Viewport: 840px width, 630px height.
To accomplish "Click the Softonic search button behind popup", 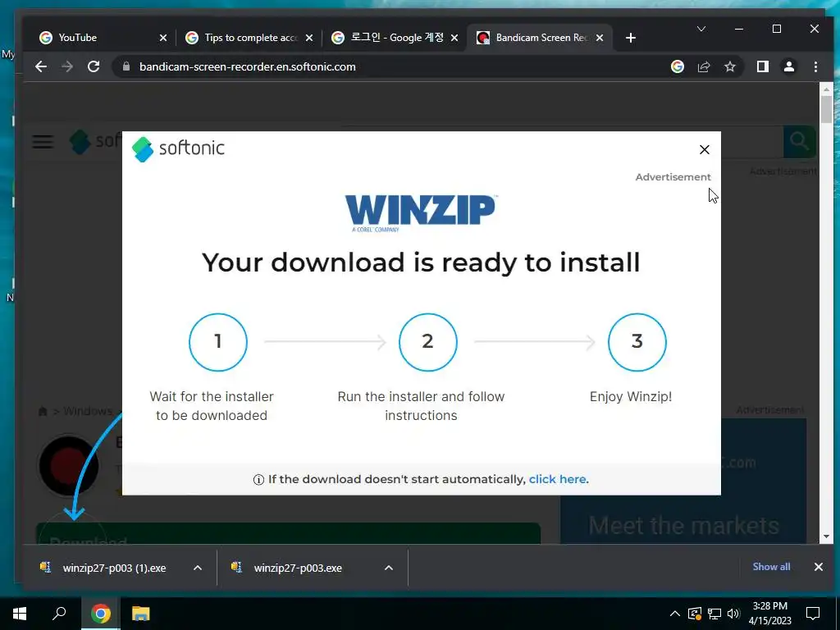I will point(799,141).
